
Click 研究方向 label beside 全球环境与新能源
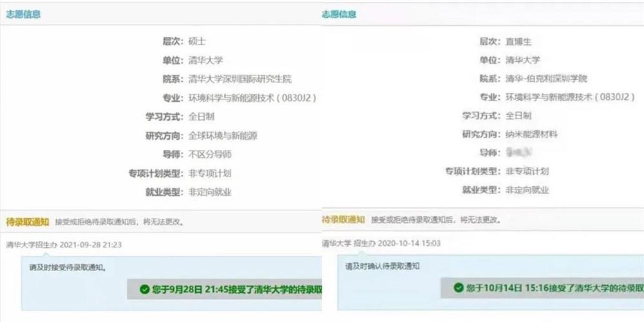point(164,135)
